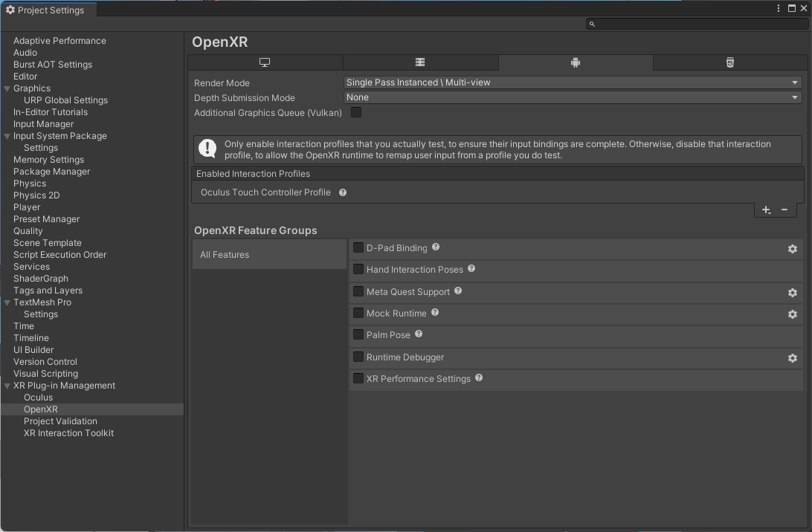Click the Mock Runtime gear icon
Viewport: 812px width, 532px height.
[793, 314]
